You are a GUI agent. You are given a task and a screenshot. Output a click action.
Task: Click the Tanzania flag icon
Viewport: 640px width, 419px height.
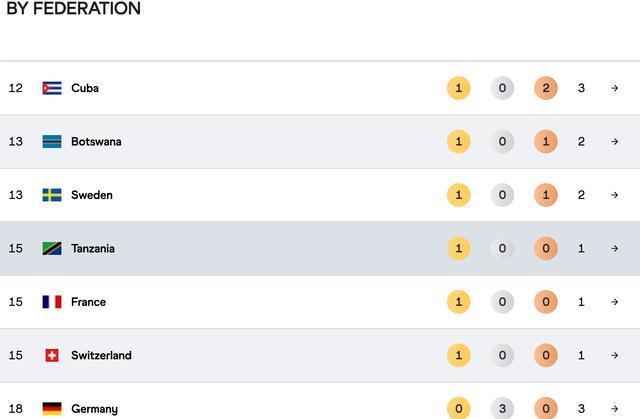[52, 249]
